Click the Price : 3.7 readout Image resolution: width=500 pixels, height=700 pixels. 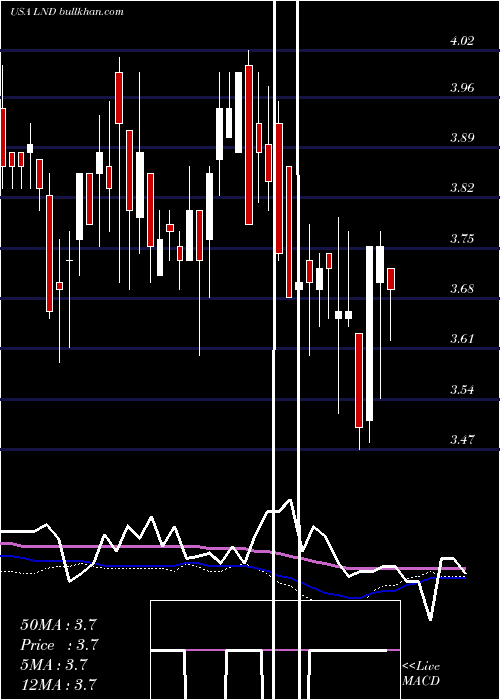click(59, 645)
